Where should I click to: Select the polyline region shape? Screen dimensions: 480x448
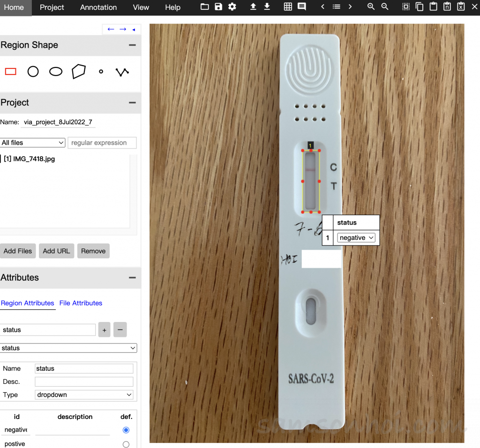point(122,72)
